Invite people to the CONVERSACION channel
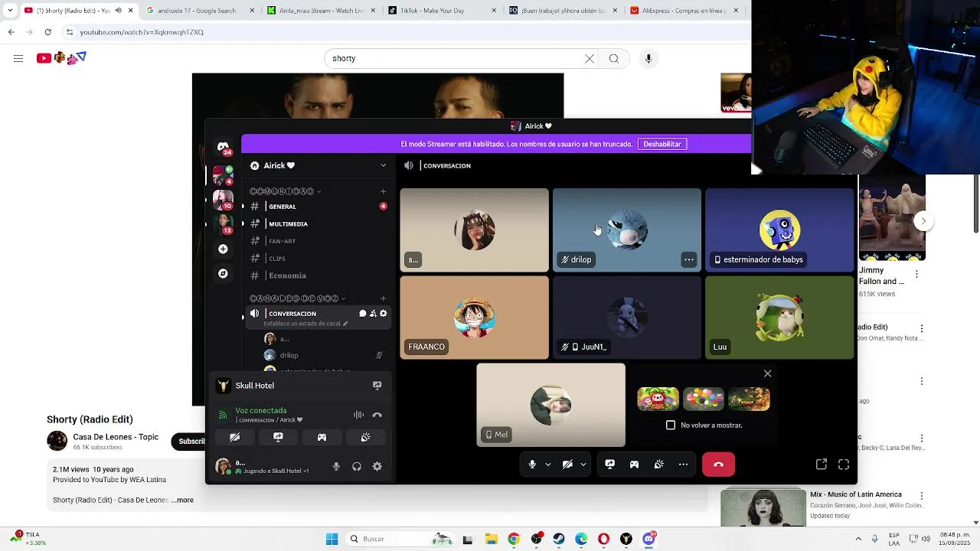The width and height of the screenshot is (980, 551). point(373,314)
